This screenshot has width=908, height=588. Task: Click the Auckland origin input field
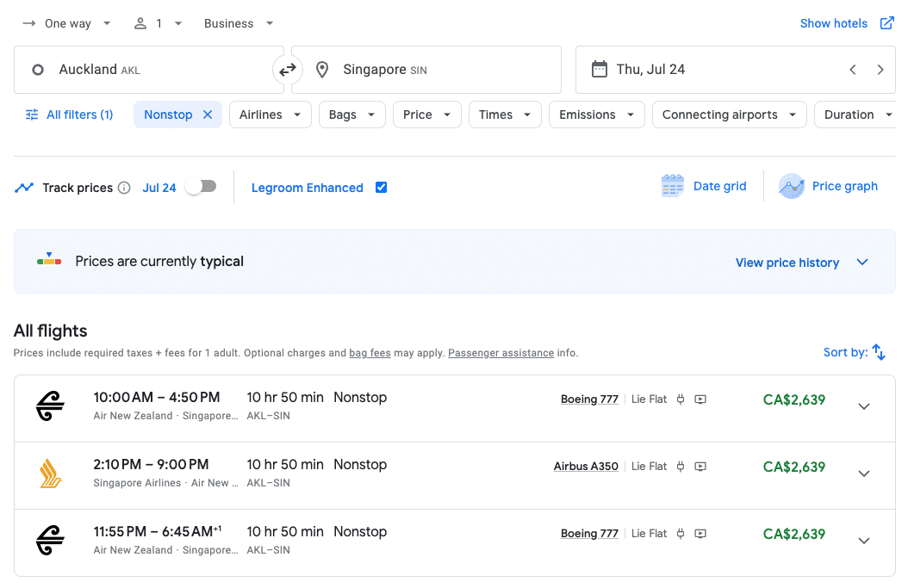(148, 70)
